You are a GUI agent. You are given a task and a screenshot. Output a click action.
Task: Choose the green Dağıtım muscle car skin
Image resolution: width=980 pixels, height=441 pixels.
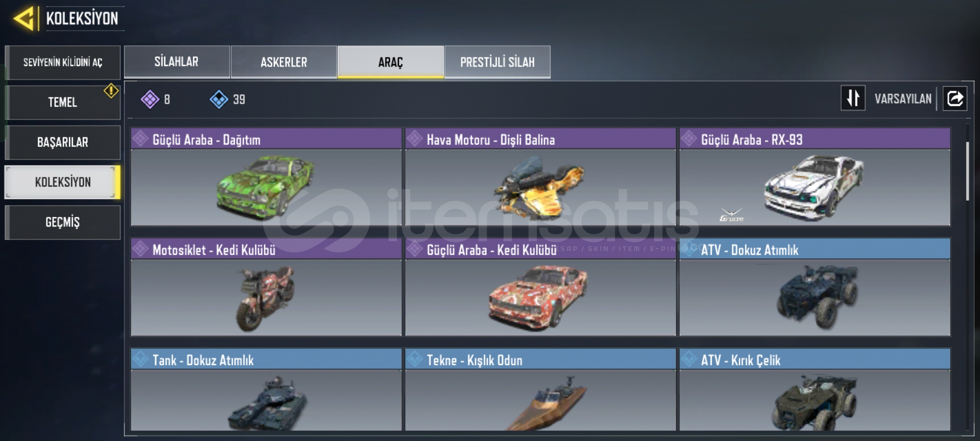[x=266, y=177]
